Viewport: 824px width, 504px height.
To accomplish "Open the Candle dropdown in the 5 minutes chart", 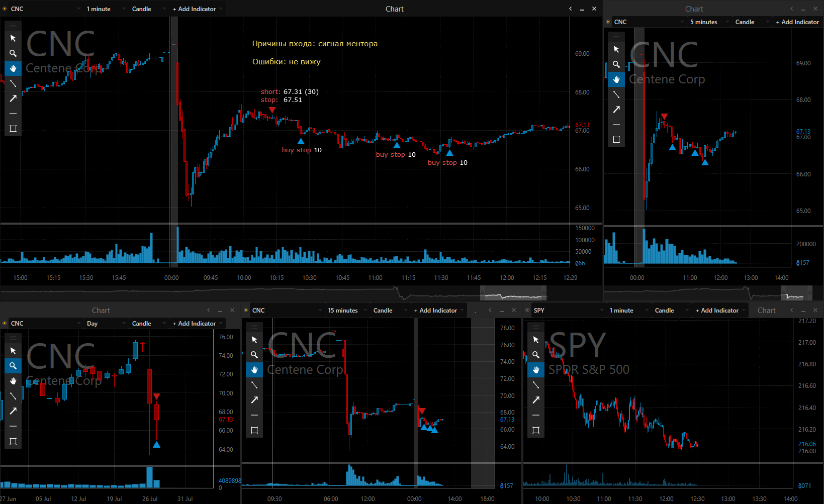I will [x=752, y=22].
